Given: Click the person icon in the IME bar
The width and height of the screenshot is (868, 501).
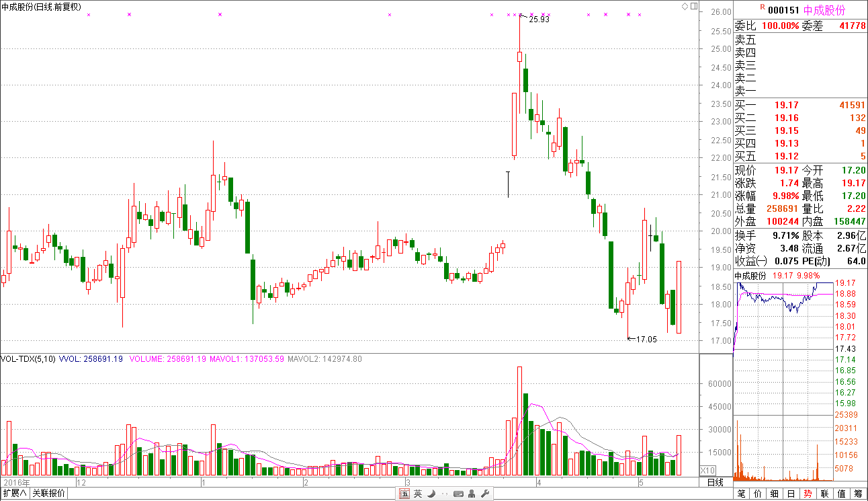Looking at the screenshot, I should 472,494.
